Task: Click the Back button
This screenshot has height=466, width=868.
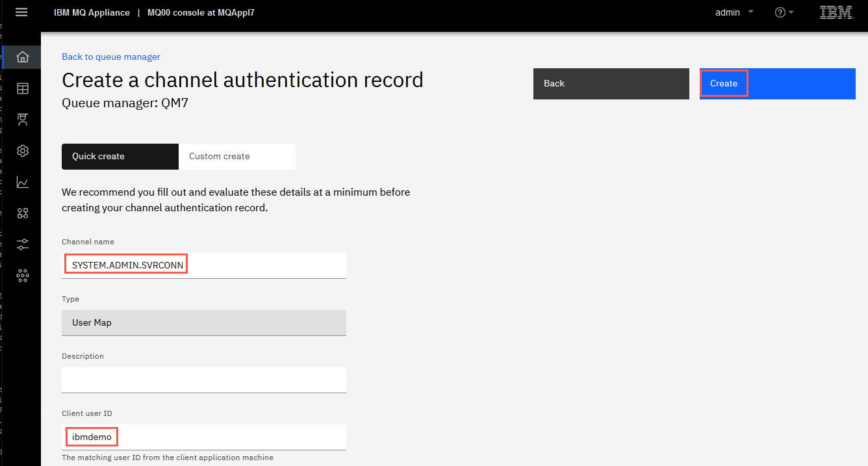Action: [x=611, y=84]
